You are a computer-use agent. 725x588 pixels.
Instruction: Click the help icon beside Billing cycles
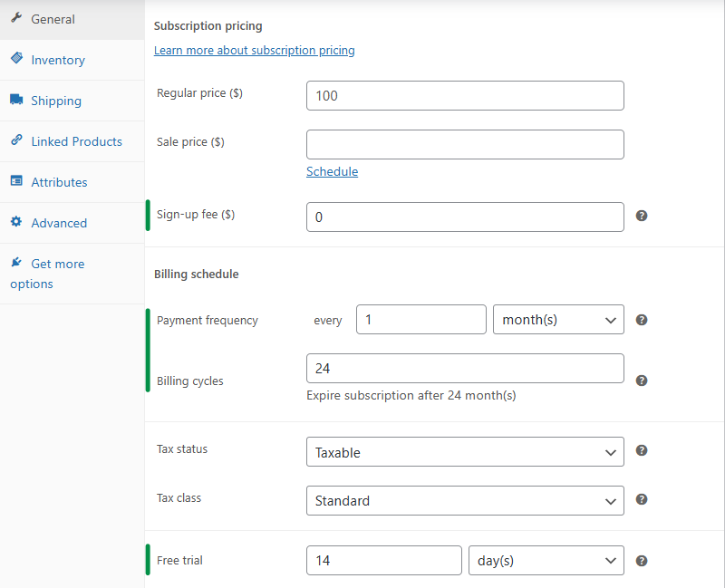pyautogui.click(x=642, y=381)
